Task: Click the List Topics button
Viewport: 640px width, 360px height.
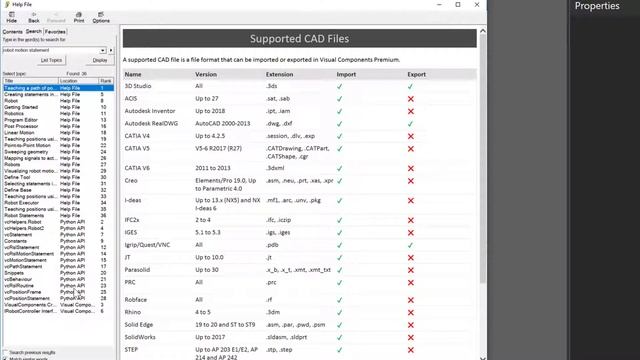Action: (51, 60)
